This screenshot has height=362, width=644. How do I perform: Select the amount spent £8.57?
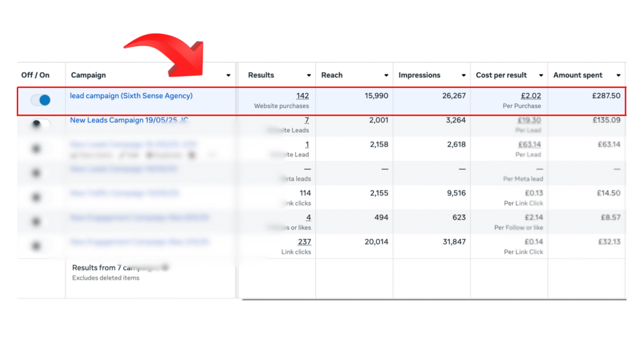(611, 217)
